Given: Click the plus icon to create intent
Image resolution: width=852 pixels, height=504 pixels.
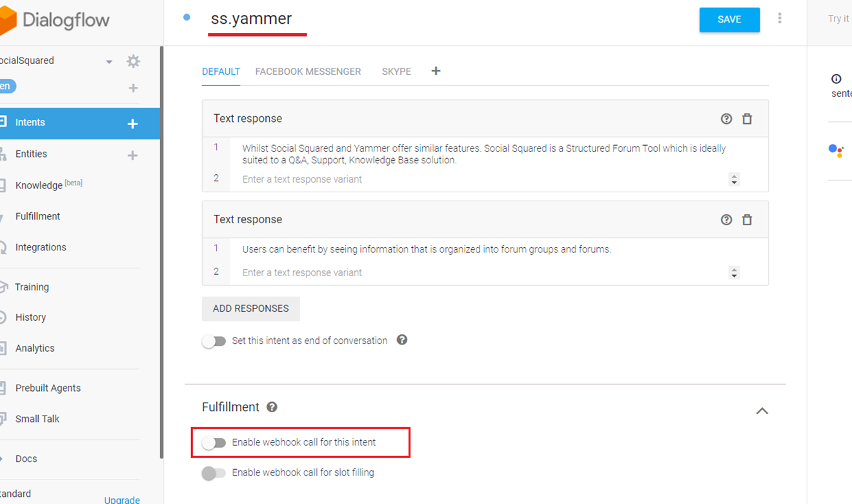Looking at the screenshot, I should [x=132, y=123].
